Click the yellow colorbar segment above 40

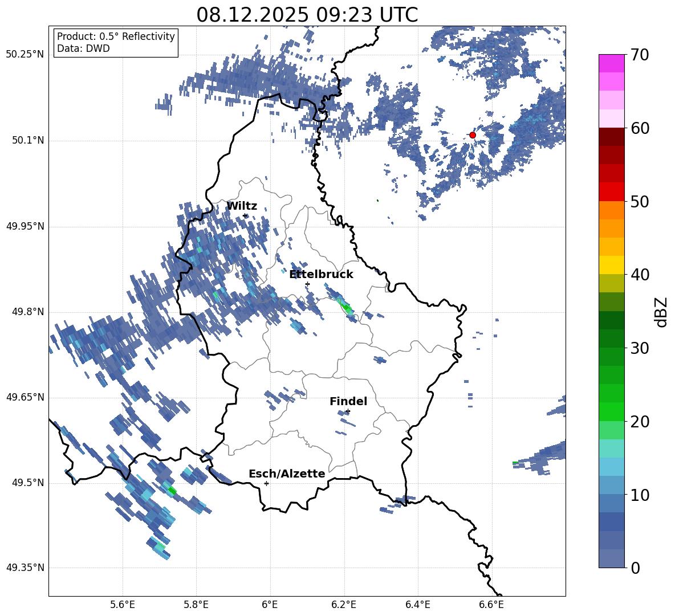[612, 266]
